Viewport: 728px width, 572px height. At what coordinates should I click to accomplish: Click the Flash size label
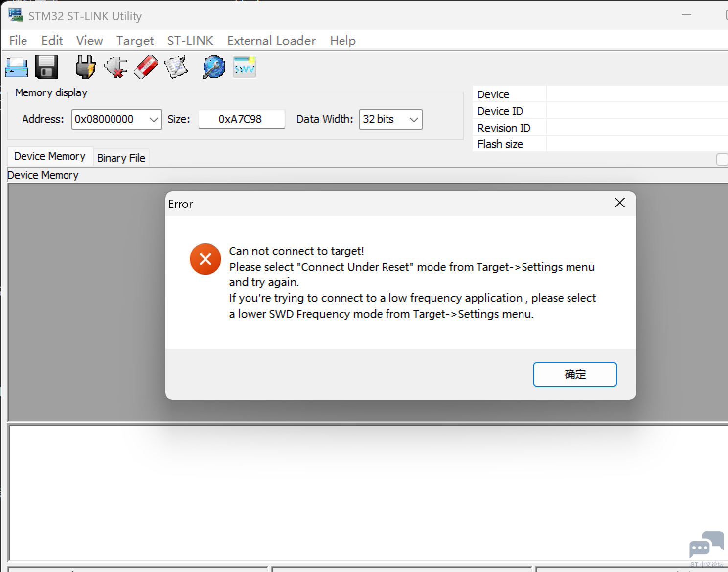(x=500, y=144)
